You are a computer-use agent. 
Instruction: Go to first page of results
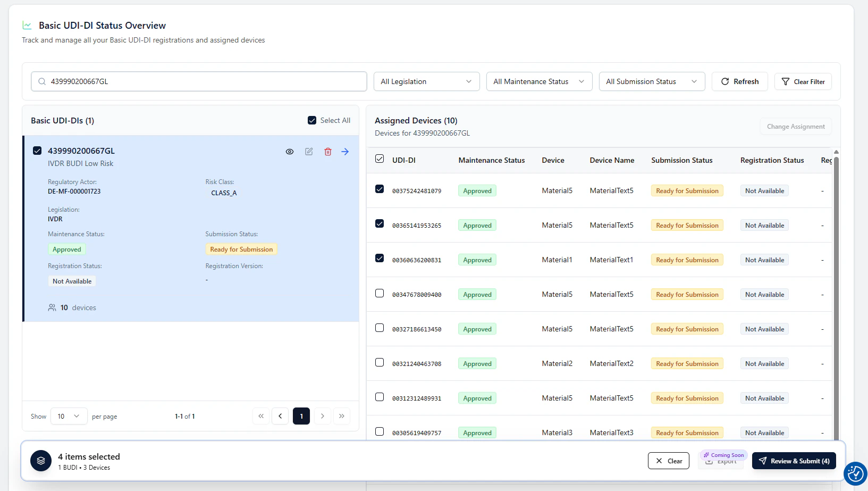tap(261, 416)
